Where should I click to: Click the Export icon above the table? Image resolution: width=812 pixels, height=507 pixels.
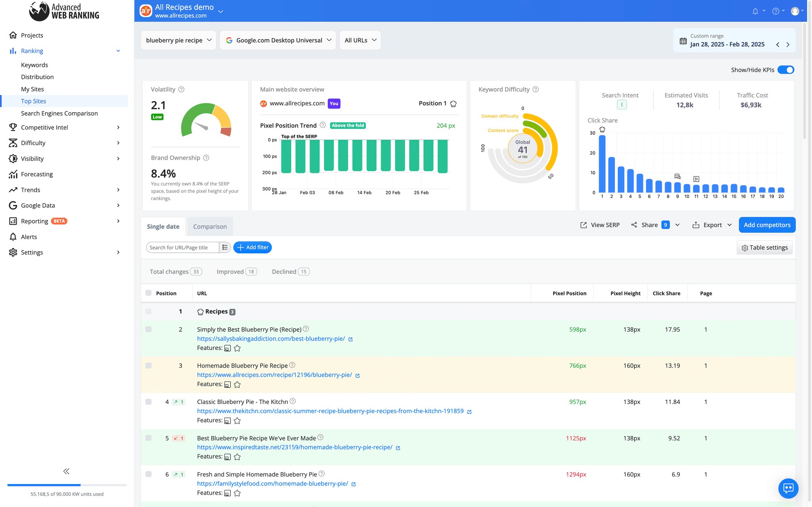pos(697,225)
